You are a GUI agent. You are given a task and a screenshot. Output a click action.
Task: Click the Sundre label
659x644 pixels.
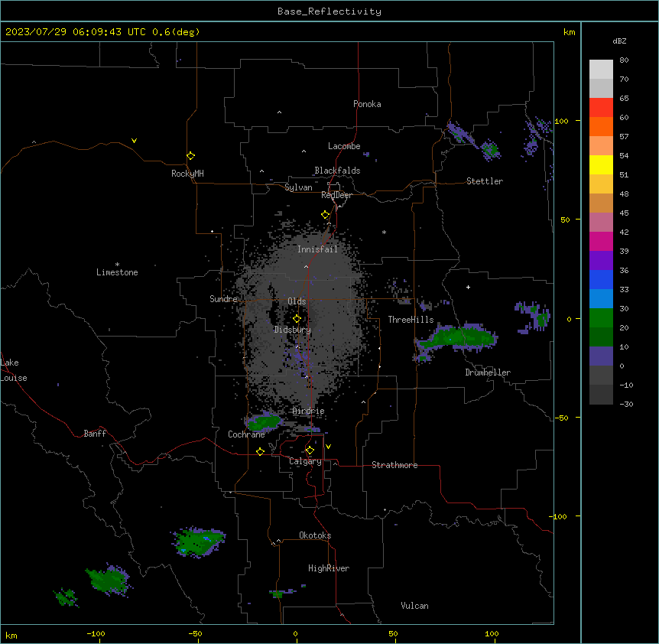click(223, 299)
